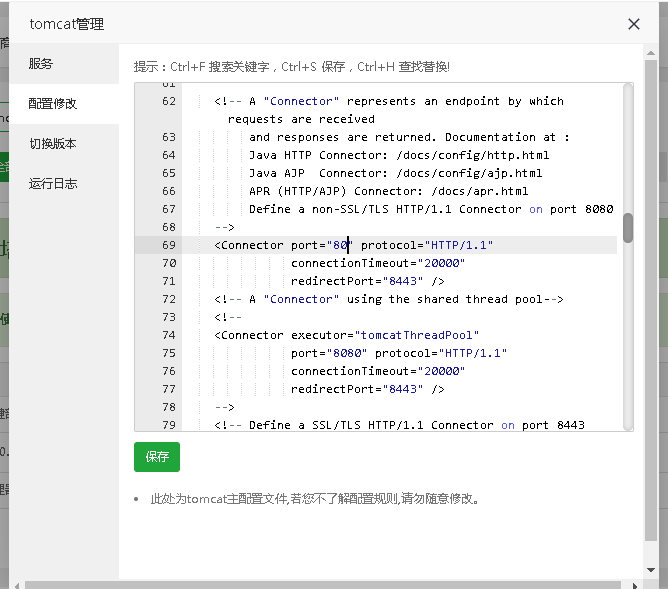Click the comment end marker on line 78
The image size is (668, 589).
click(225, 408)
